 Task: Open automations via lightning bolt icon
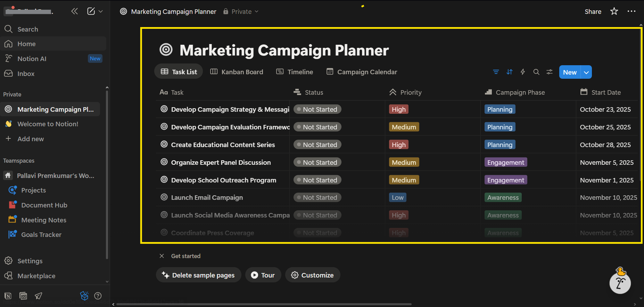pos(523,72)
